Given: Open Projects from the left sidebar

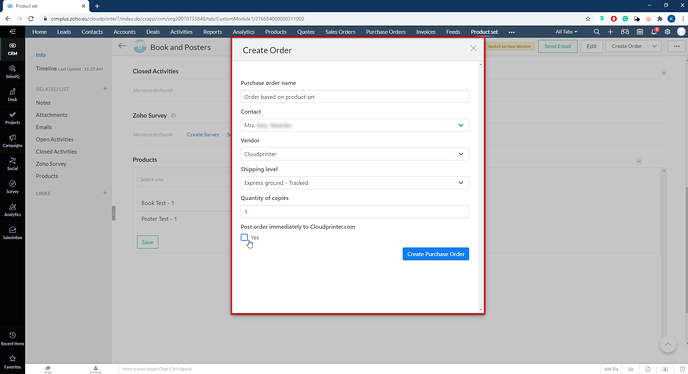Looking at the screenshot, I should (12, 118).
